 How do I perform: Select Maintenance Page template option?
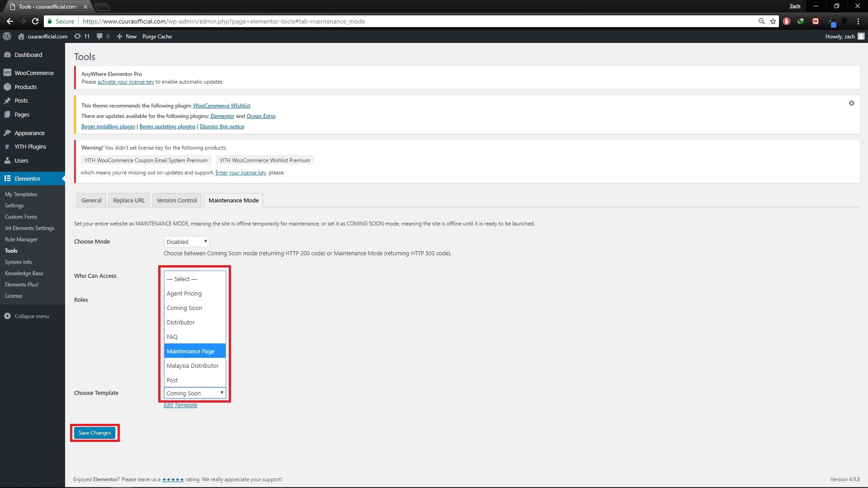195,351
